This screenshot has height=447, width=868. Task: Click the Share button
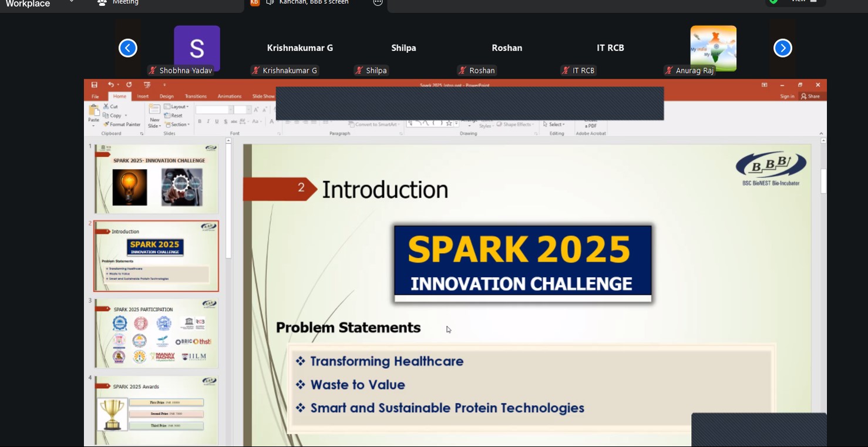pyautogui.click(x=810, y=96)
